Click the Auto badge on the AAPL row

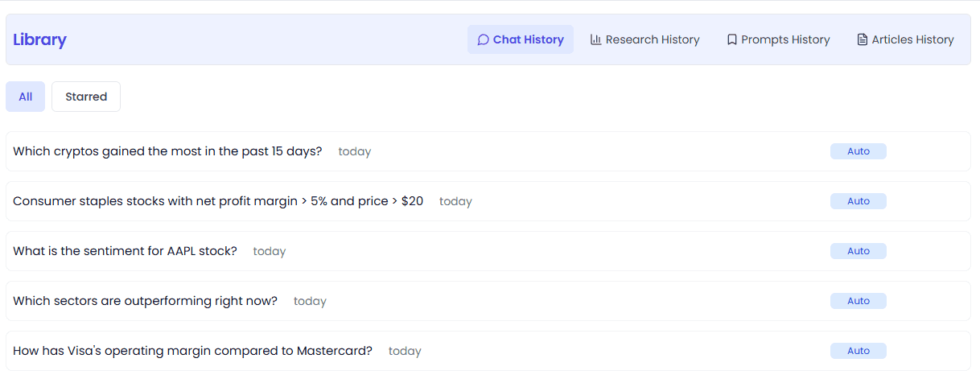click(859, 251)
